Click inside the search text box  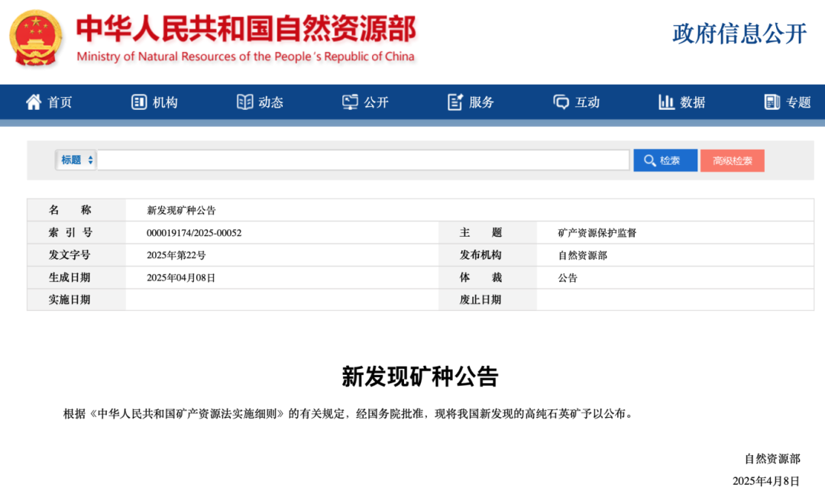click(x=363, y=160)
